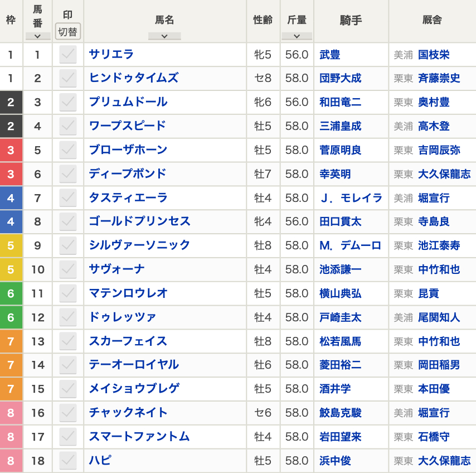Click the 切替 button under 印
This screenshot has height=473, width=476.
67,32
